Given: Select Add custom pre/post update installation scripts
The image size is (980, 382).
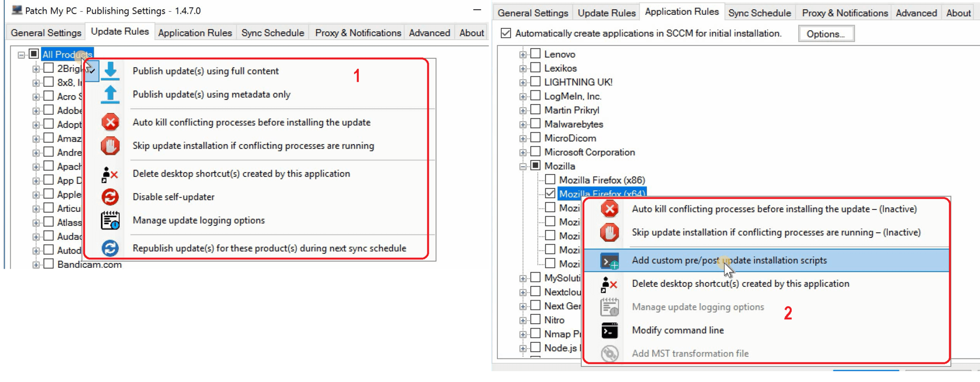Looking at the screenshot, I should pos(729,260).
